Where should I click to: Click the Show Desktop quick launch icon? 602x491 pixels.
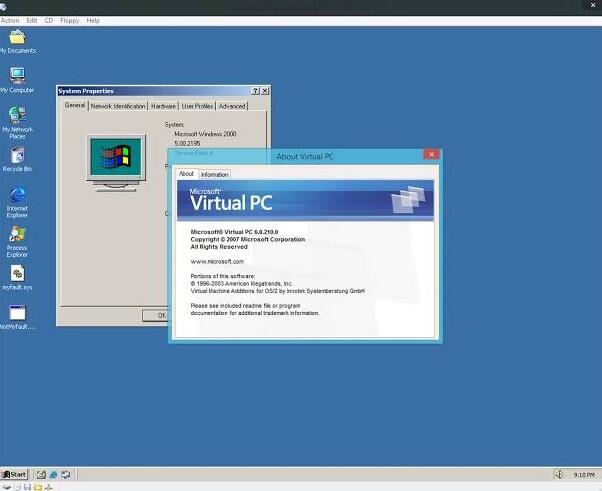[x=41, y=474]
